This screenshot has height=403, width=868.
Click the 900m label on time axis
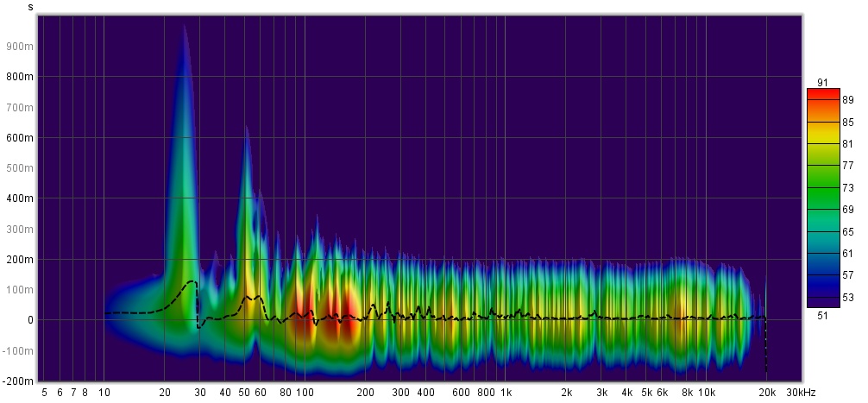pos(20,47)
